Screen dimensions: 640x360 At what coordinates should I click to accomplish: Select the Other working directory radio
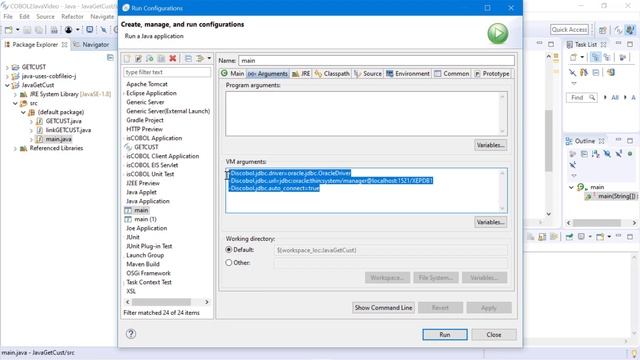(x=229, y=263)
